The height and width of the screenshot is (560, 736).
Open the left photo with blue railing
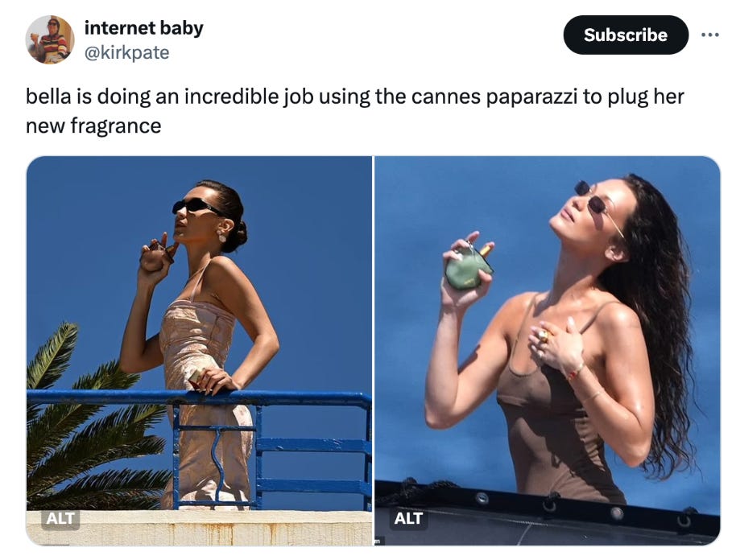point(199,351)
